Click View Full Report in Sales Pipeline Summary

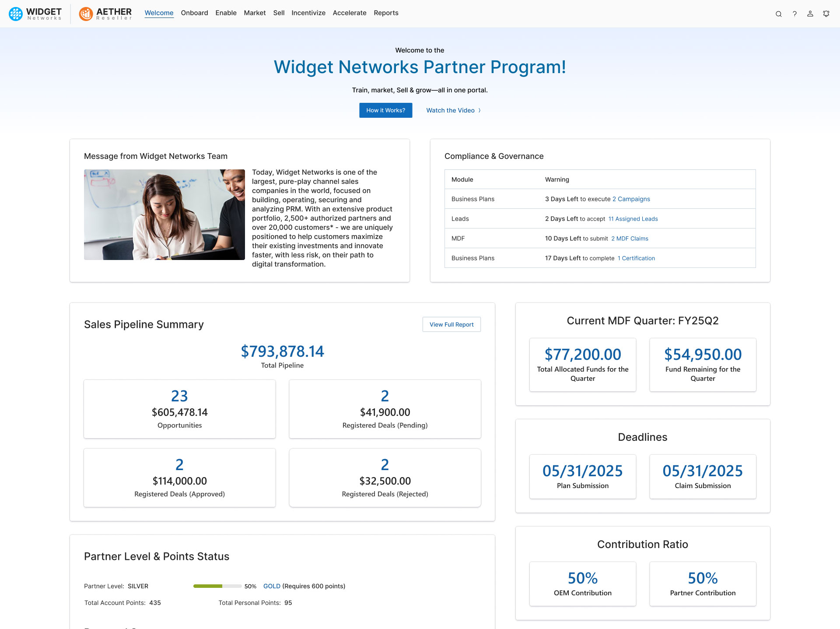coord(451,324)
